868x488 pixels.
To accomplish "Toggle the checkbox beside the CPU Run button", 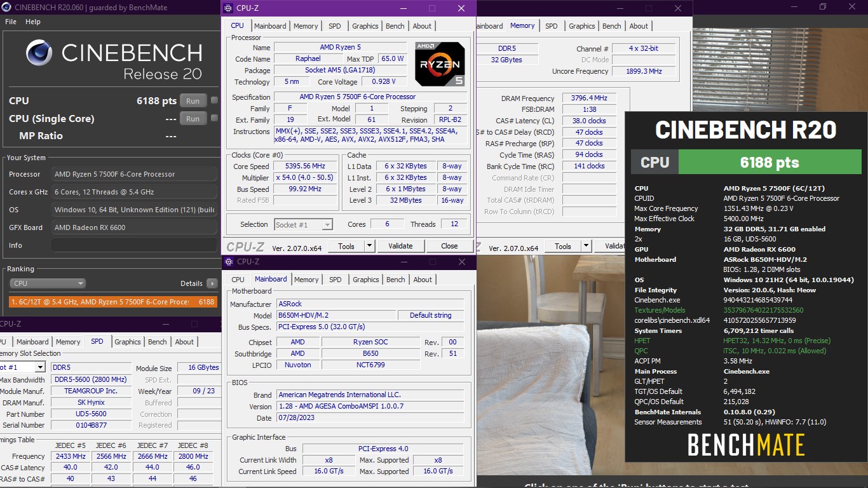I will tap(215, 100).
